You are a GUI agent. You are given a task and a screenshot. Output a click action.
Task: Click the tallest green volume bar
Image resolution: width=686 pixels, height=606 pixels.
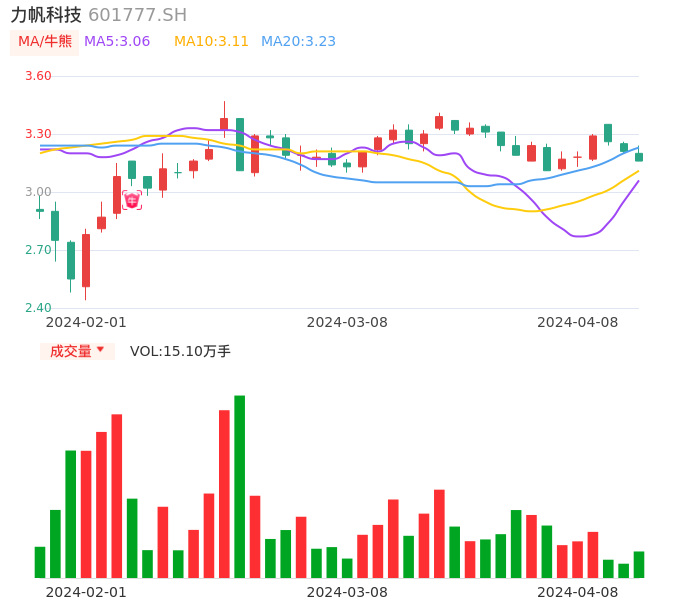[x=240, y=487]
